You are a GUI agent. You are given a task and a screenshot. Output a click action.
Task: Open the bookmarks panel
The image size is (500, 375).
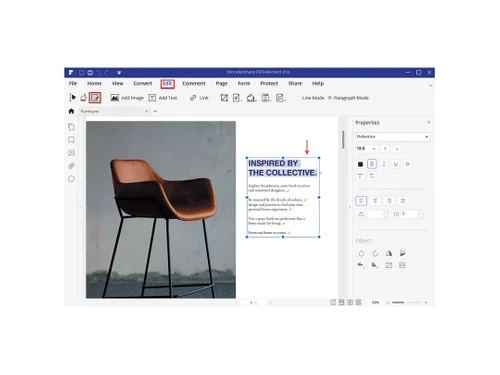coord(71,140)
